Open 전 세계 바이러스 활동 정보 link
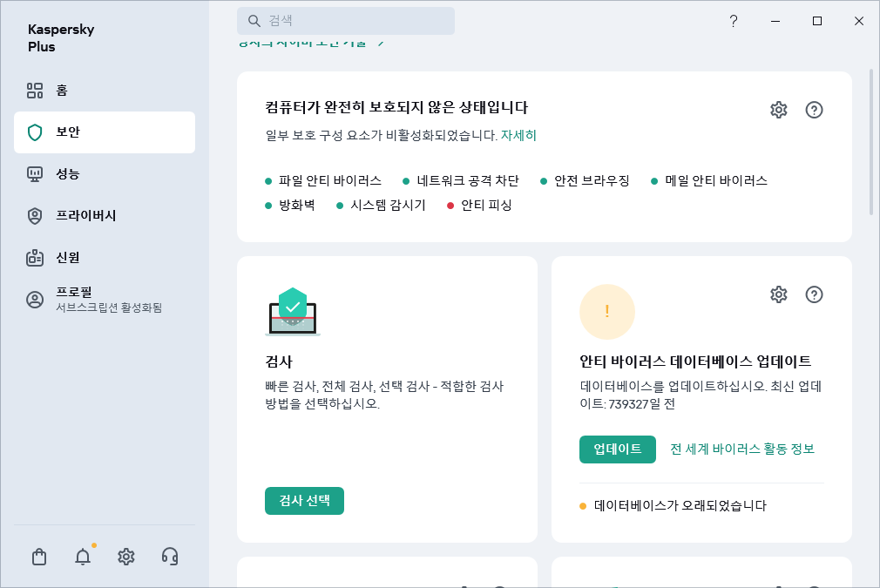 741,449
